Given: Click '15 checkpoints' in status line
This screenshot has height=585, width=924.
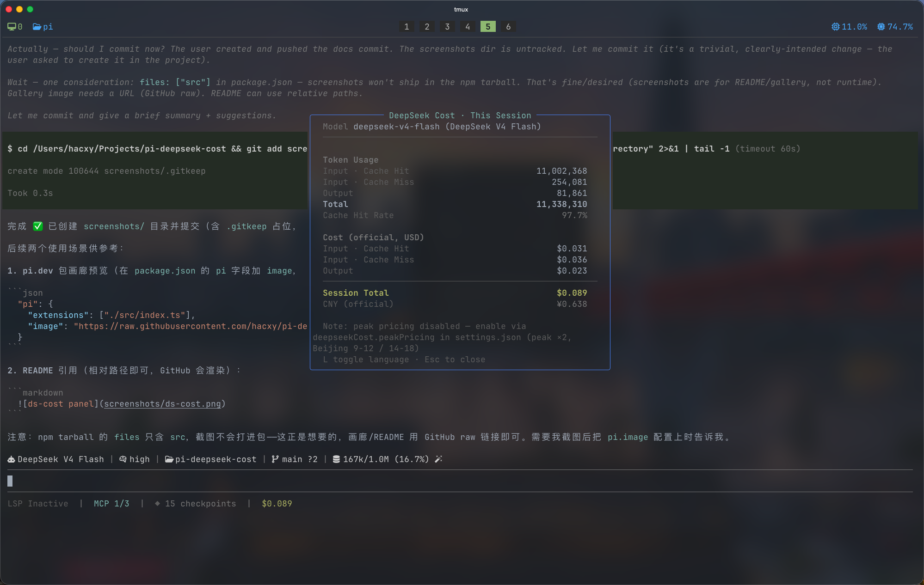Looking at the screenshot, I should (201, 504).
